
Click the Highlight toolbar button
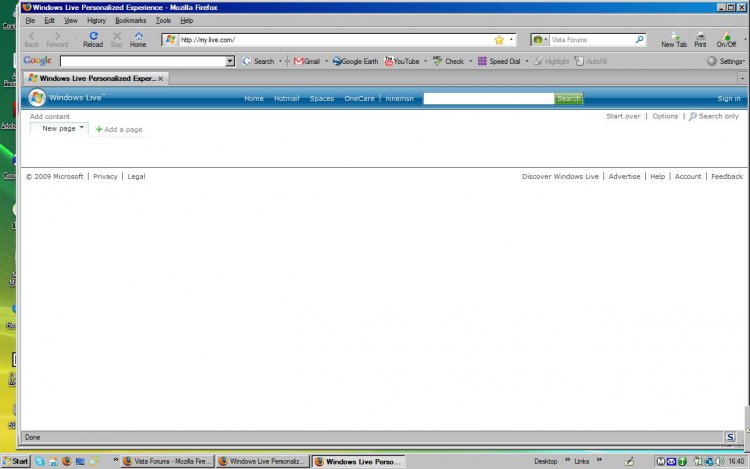[x=551, y=61]
